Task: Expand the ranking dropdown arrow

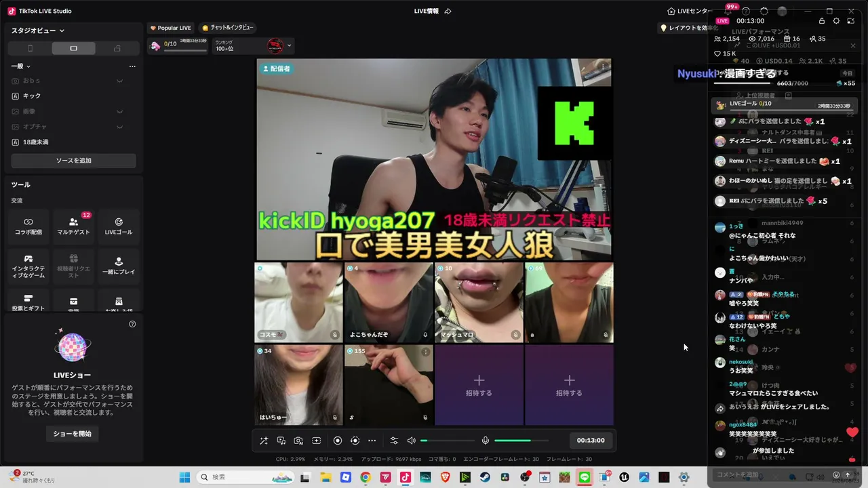Action: pos(290,46)
